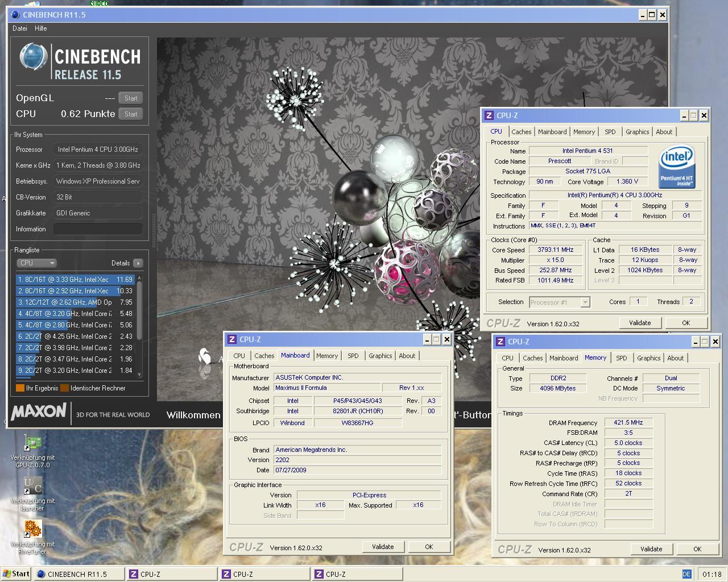Click the BIOS date 07/27/2009 field
Viewport: 728px width, 582px height.
tap(357, 470)
